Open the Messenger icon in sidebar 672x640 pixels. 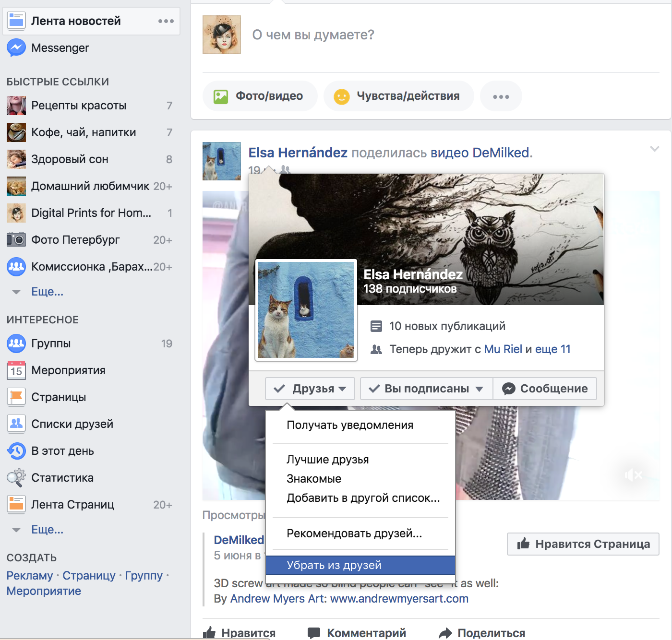tap(16, 47)
